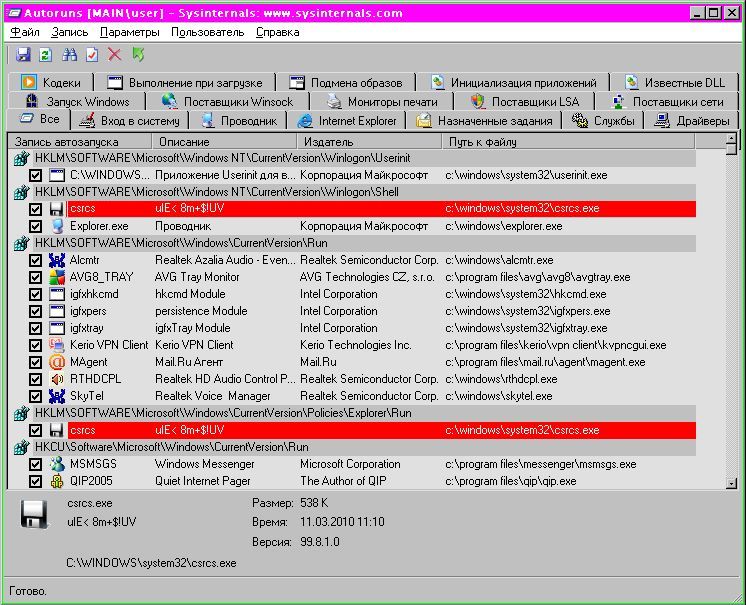The image size is (746, 605).
Task: Click the igfxpers window icon
Action: (57, 311)
